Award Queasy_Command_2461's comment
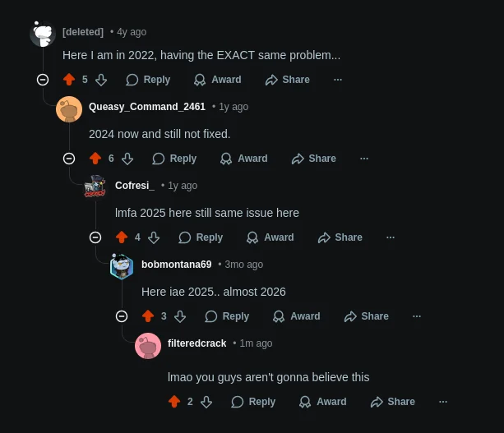Screen dimensions: 504x433 point(243,159)
